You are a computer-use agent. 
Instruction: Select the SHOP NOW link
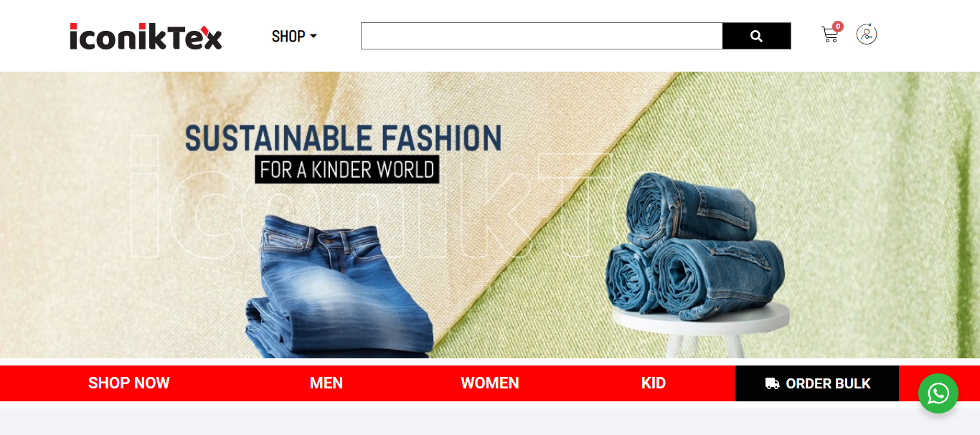(129, 383)
